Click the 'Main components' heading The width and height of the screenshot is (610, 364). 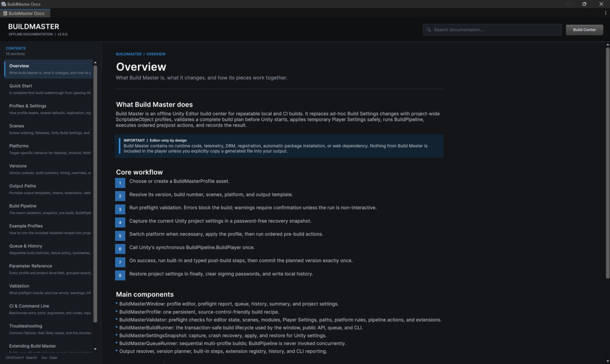pyautogui.click(x=145, y=294)
